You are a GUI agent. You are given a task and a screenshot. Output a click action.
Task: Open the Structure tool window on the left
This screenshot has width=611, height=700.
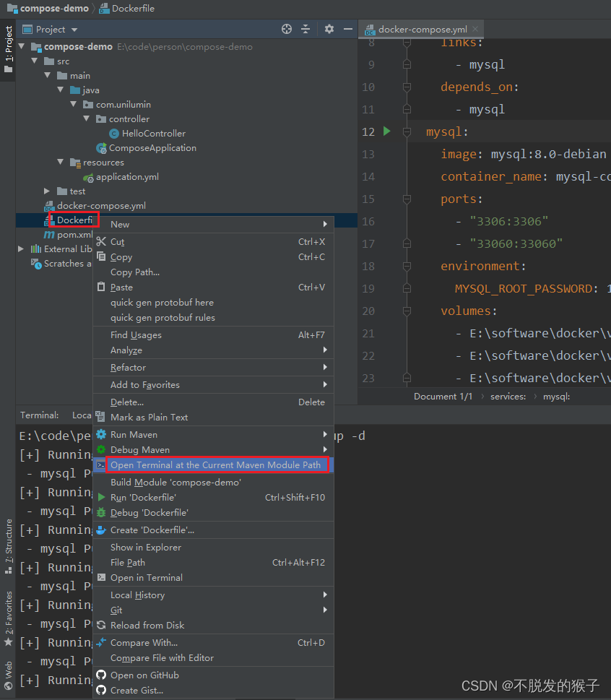[x=9, y=539]
